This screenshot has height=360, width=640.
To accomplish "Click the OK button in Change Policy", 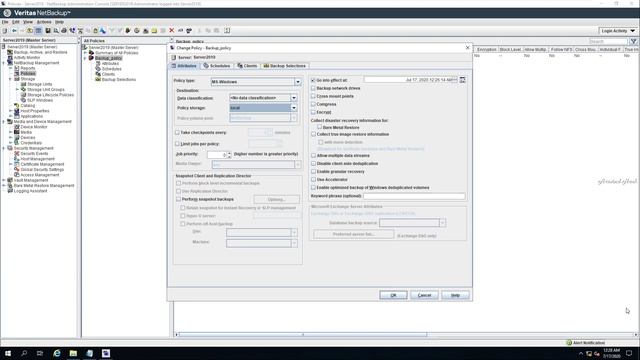I will click(x=393, y=295).
